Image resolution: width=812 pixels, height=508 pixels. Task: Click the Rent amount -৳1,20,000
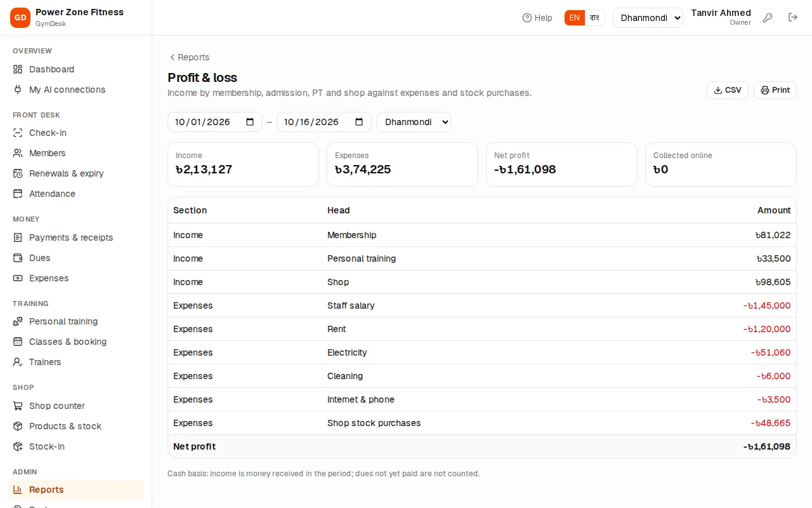767,329
